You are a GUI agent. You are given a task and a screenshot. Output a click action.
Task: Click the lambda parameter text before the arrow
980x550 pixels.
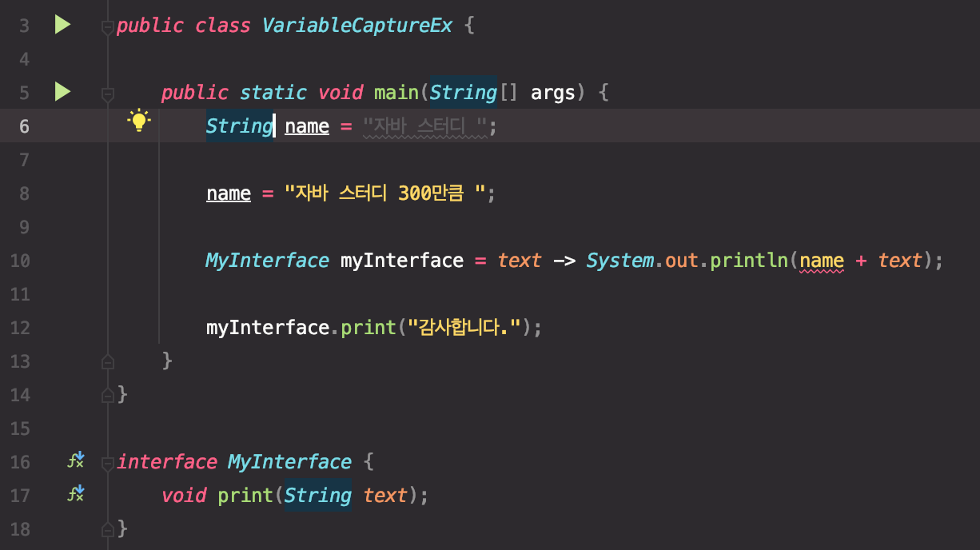[x=520, y=261]
